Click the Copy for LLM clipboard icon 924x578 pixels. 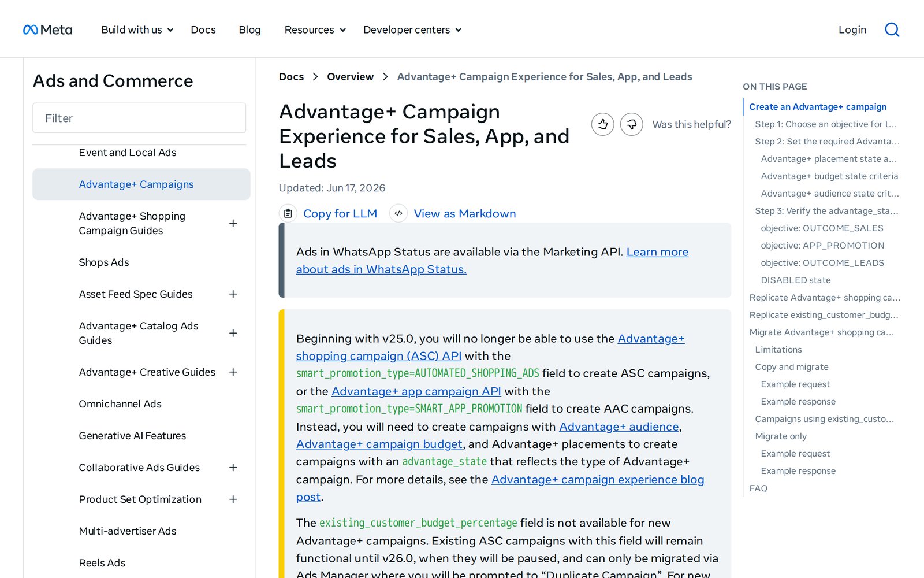coord(288,213)
